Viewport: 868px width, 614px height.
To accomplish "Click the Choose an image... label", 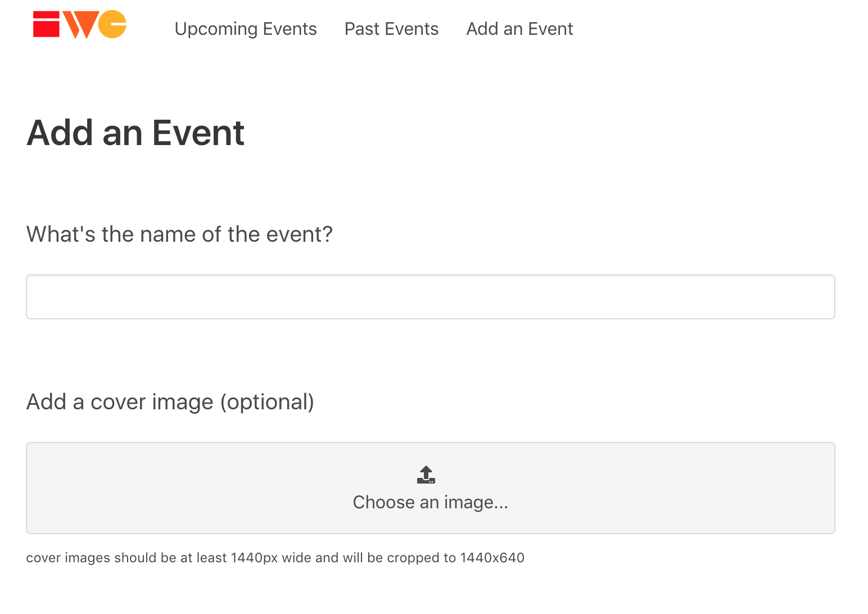I will tap(431, 502).
